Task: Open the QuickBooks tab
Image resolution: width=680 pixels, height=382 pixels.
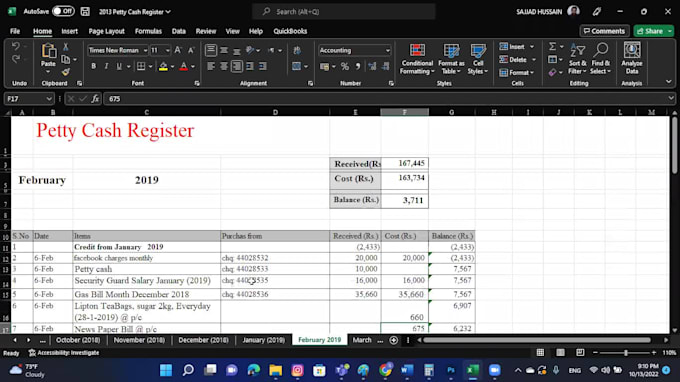Action: (290, 31)
